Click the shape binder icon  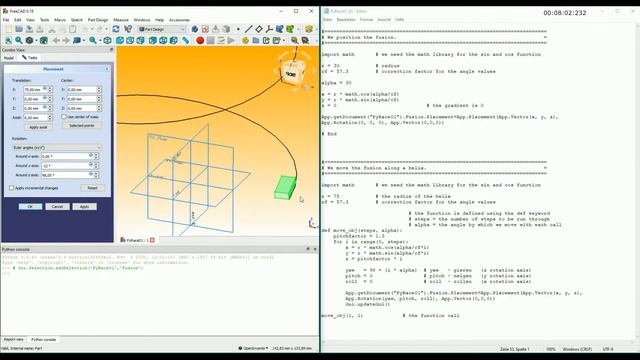pyautogui.click(x=280, y=29)
